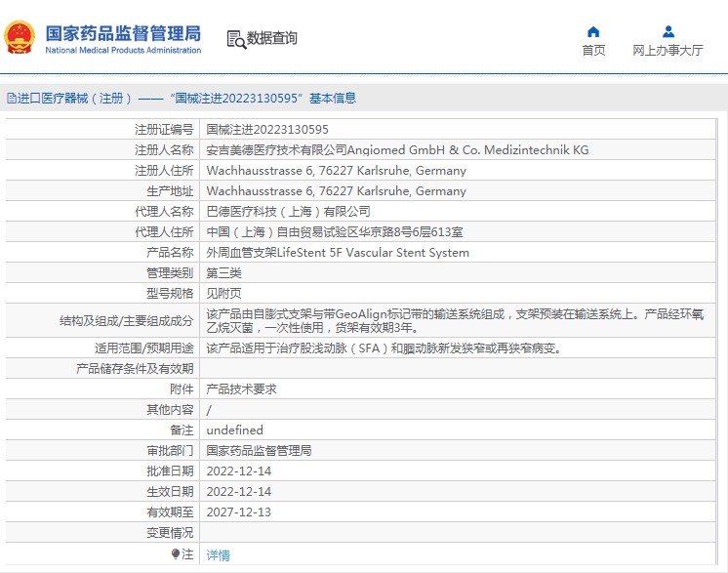728x573 pixels.
Task: Click 备注 value undefined
Action: tap(234, 430)
